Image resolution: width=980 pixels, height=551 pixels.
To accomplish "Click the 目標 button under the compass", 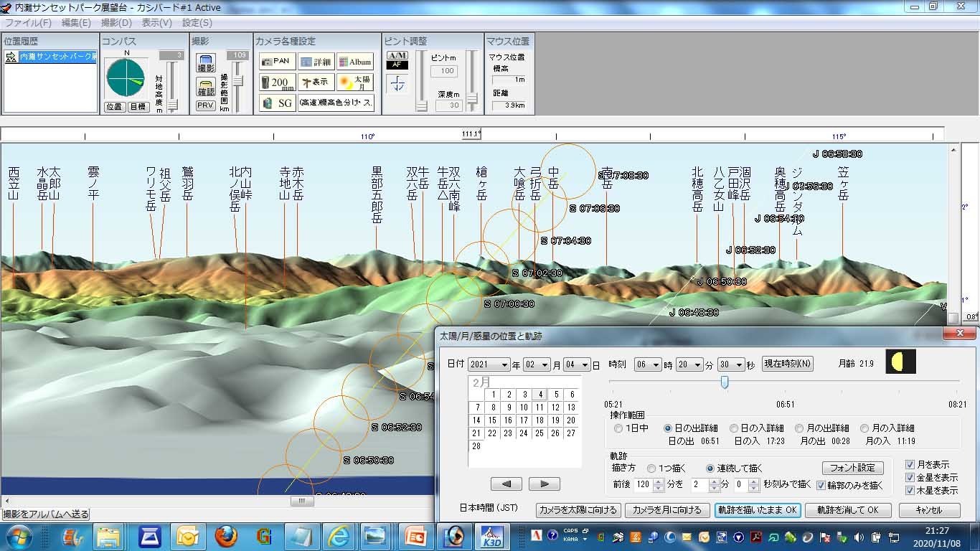I will click(138, 106).
